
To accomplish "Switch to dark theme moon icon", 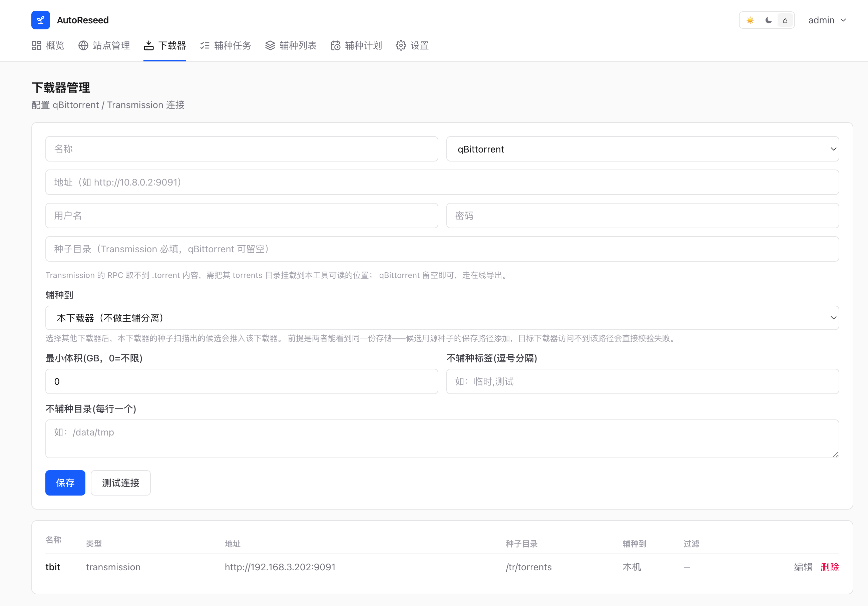I will coord(768,20).
